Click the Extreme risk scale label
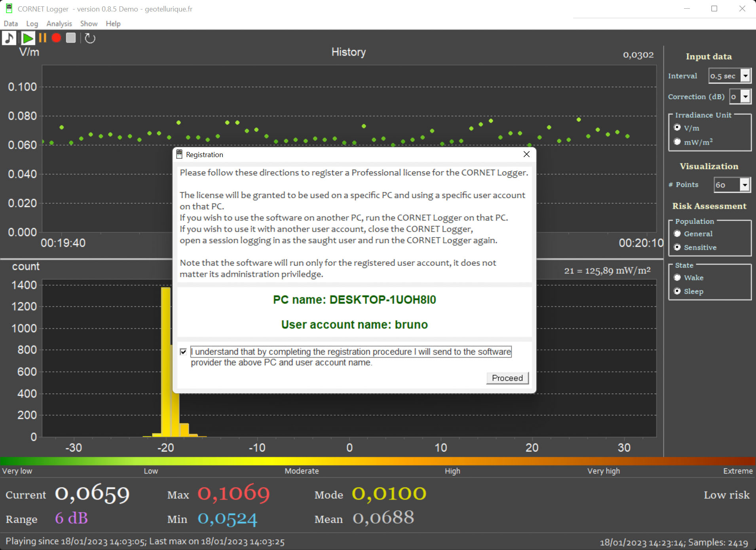This screenshot has width=756, height=550. [738, 471]
